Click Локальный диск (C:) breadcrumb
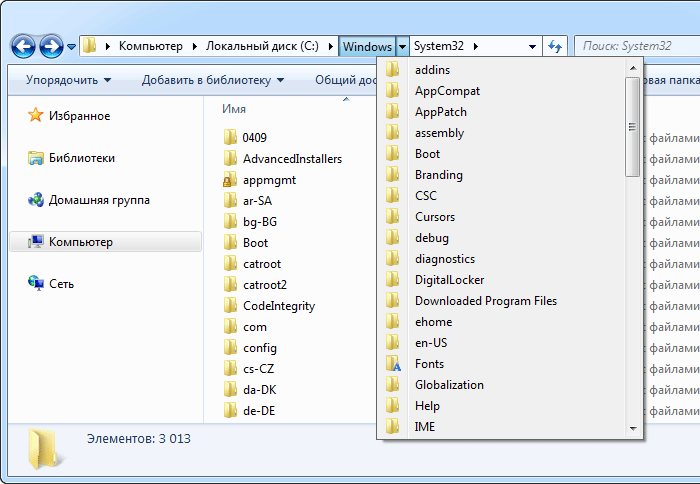This screenshot has width=700, height=484. [x=262, y=46]
